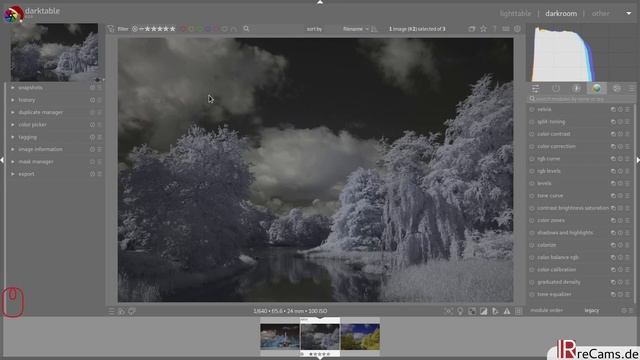Toggle raw overexposed indicator icon
The height and width of the screenshot is (360, 640).
point(472,311)
